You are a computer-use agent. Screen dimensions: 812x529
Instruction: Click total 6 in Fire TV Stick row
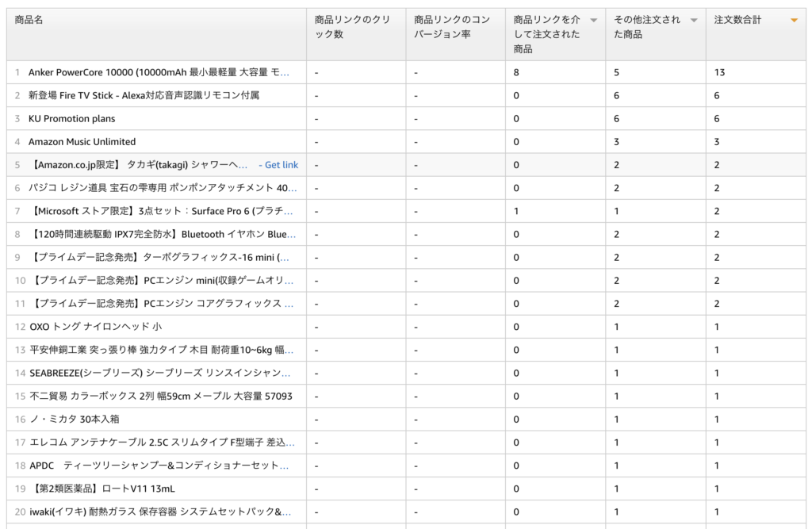717,95
